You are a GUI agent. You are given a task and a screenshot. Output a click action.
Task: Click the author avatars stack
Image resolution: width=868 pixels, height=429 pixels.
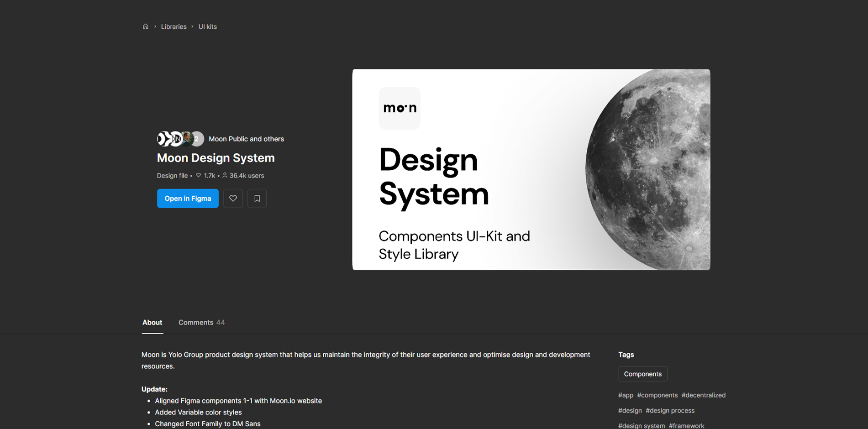tap(180, 139)
